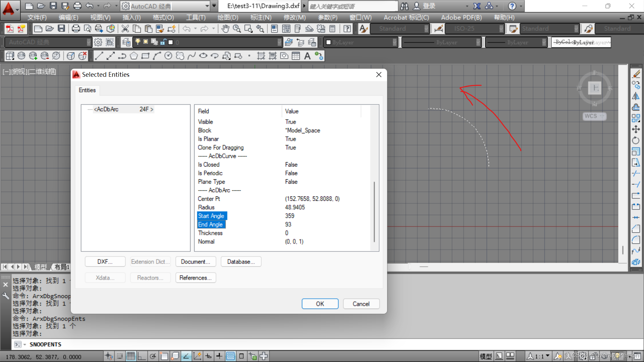Toggle ortho mode in the status bar
This screenshot has height=362, width=644.
(142, 356)
